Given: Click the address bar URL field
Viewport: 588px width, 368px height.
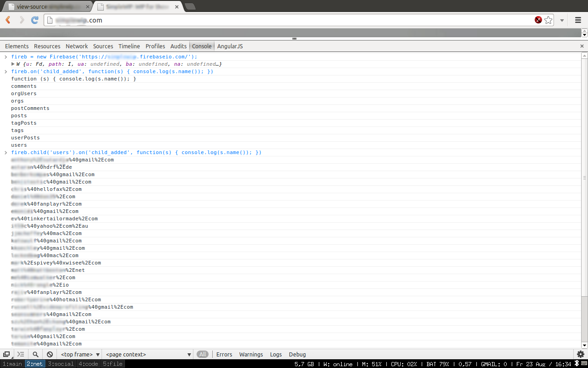Looking at the screenshot, I should tap(294, 20).
